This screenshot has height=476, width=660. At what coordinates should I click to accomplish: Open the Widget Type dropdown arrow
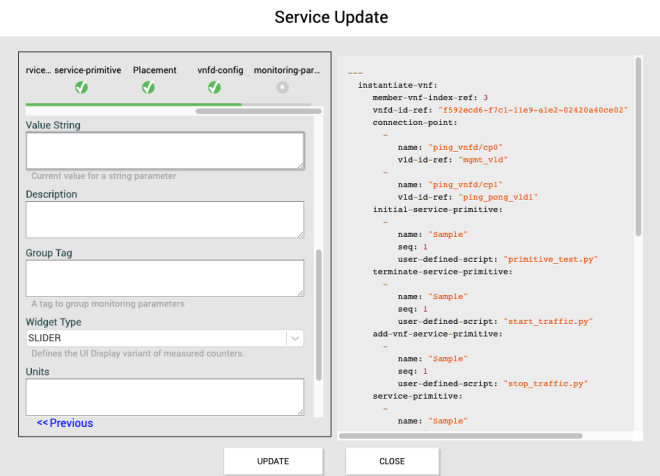click(x=294, y=339)
